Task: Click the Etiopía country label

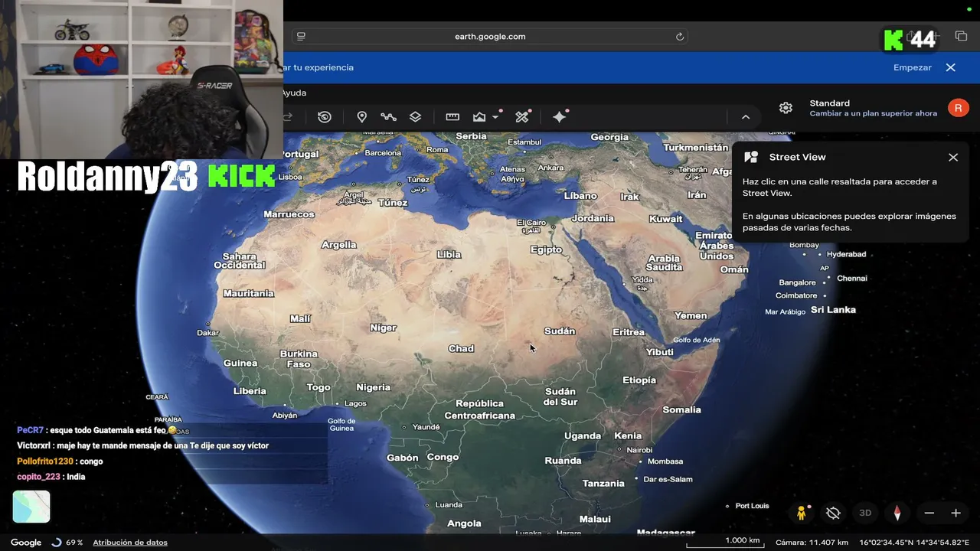Action: point(639,380)
